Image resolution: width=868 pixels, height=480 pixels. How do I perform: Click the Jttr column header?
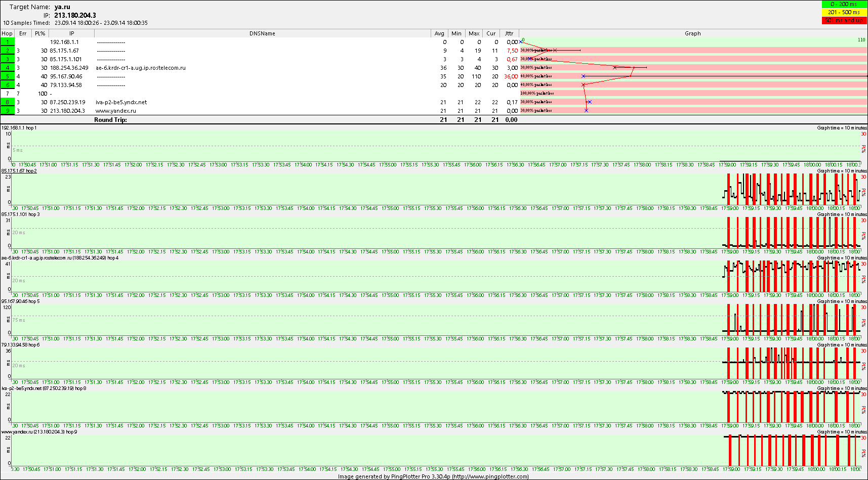click(x=509, y=33)
